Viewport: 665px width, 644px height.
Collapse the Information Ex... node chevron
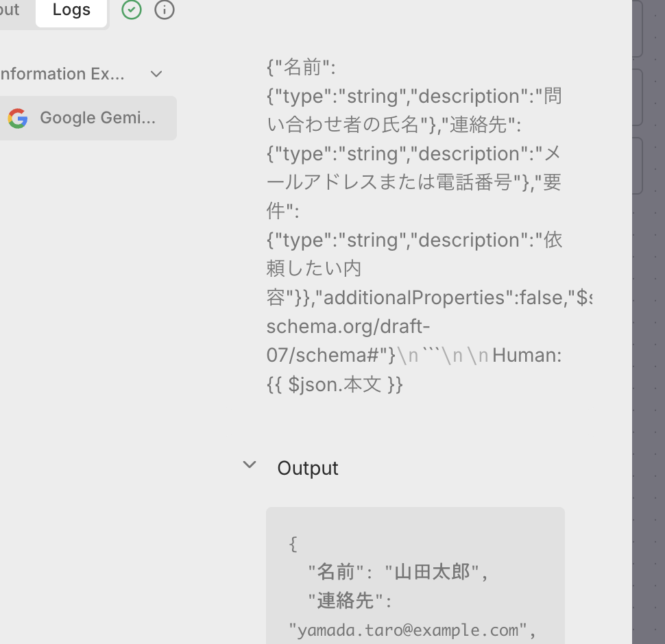coord(156,74)
